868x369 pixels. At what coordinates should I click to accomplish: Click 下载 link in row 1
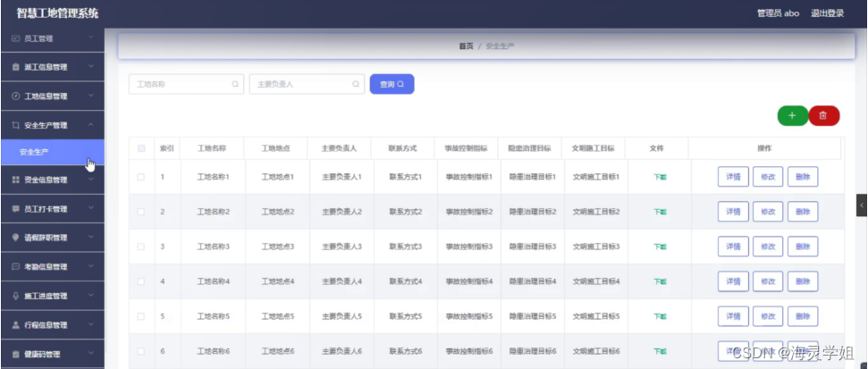pos(660,178)
